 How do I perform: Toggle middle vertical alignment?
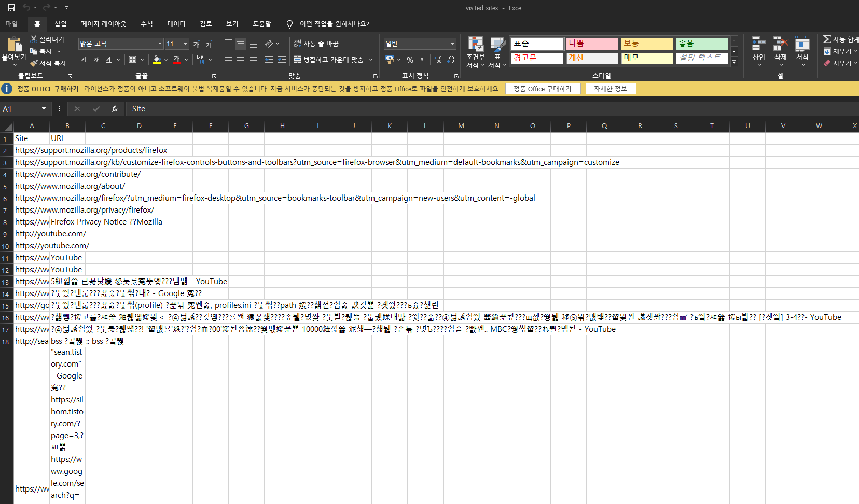pyautogui.click(x=241, y=44)
